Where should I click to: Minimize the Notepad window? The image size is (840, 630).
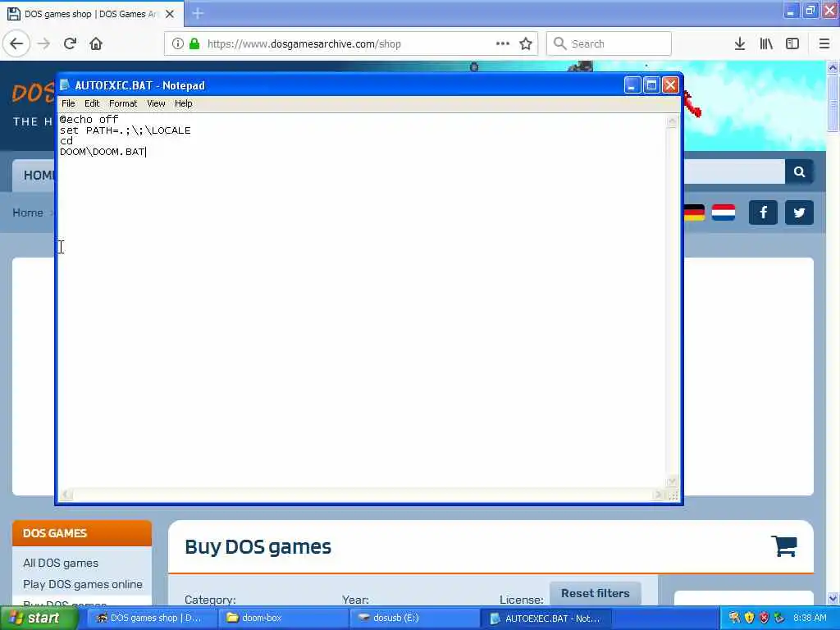(x=632, y=85)
